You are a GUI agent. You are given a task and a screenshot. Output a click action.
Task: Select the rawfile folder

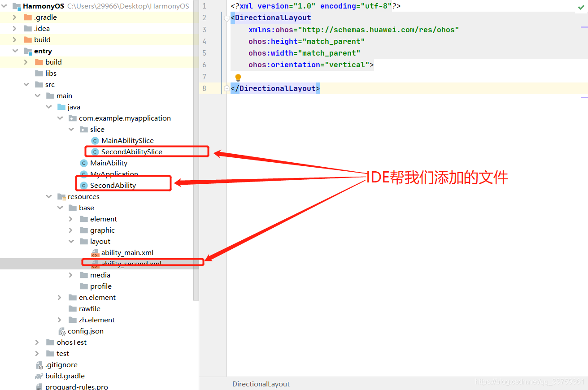coord(90,309)
